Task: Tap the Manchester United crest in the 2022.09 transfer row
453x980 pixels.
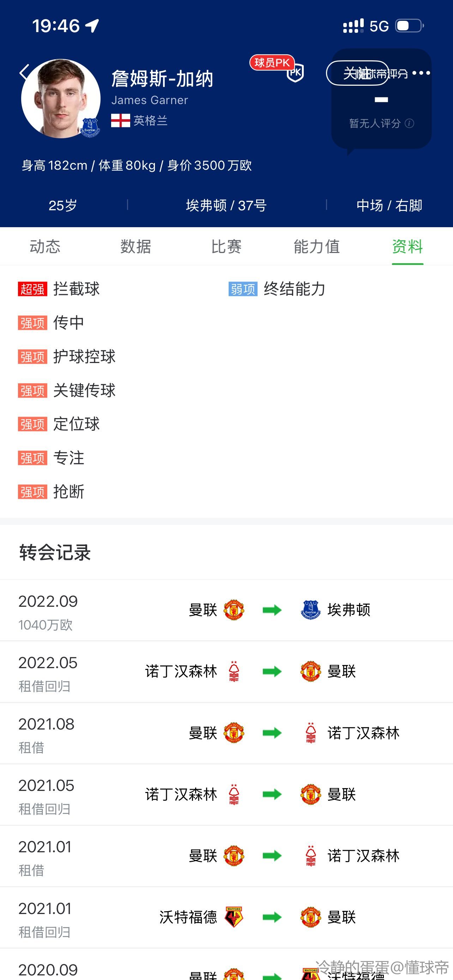Action: click(234, 610)
